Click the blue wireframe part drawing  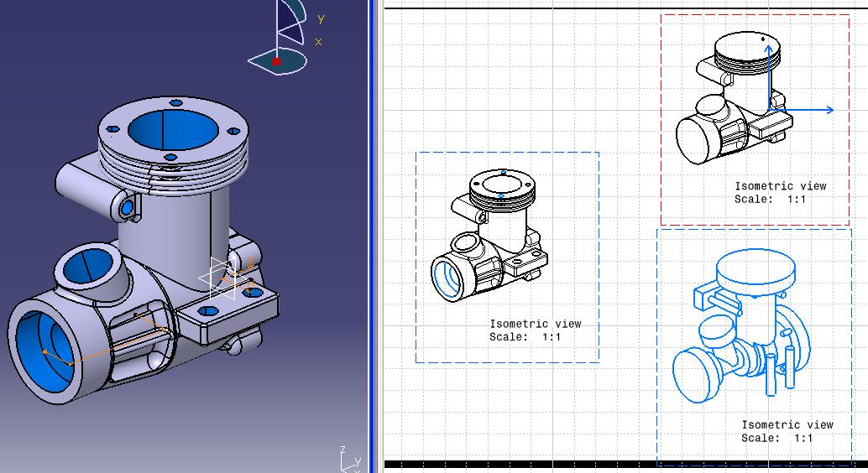point(742,325)
